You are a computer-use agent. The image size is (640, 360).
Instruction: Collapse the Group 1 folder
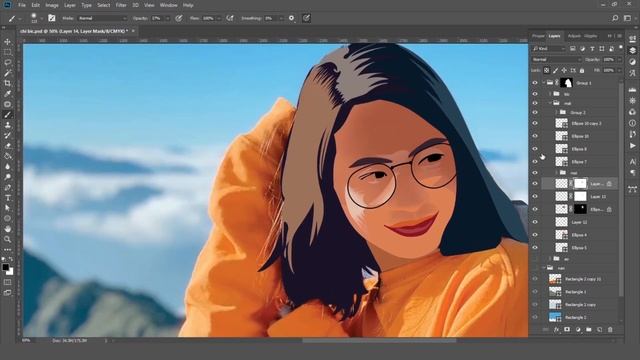click(x=544, y=83)
